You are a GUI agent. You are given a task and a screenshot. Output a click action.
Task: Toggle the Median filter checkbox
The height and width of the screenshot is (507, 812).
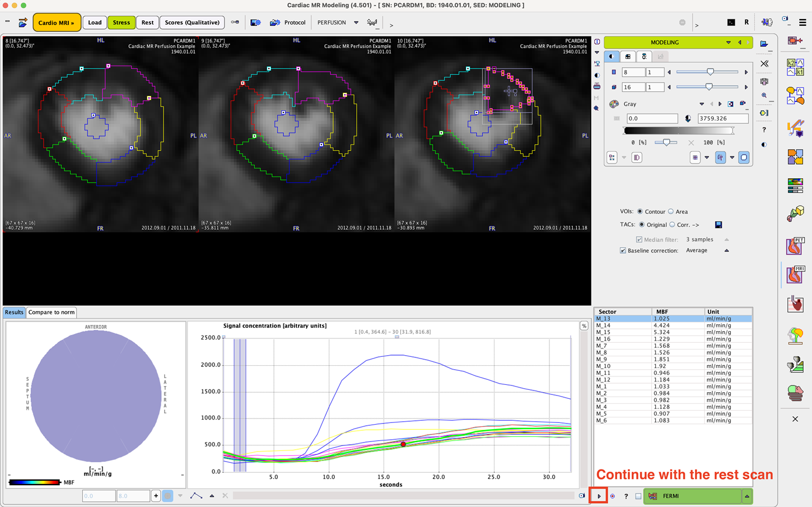click(x=639, y=240)
